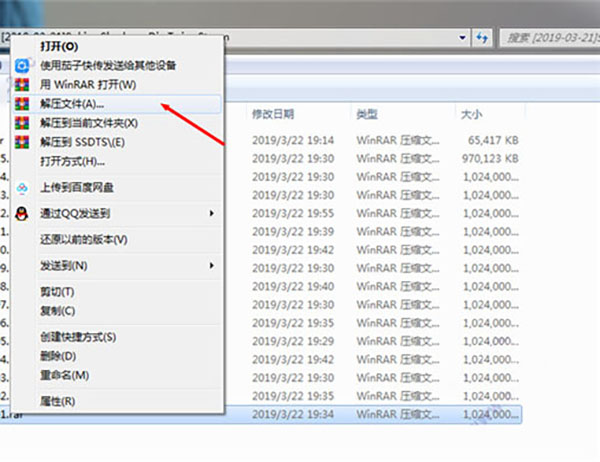
Task: Click WinRAR icon beside 解压文件(A)
Action: (x=22, y=104)
